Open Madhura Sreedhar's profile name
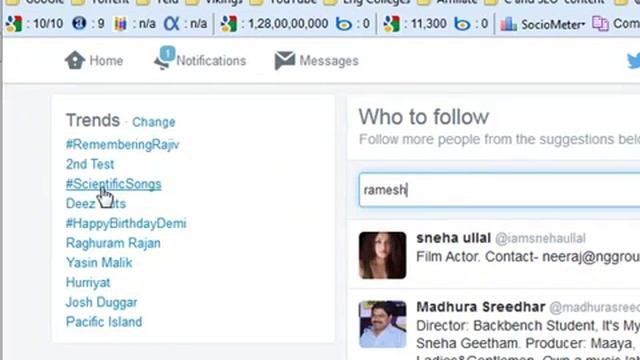 [x=481, y=307]
